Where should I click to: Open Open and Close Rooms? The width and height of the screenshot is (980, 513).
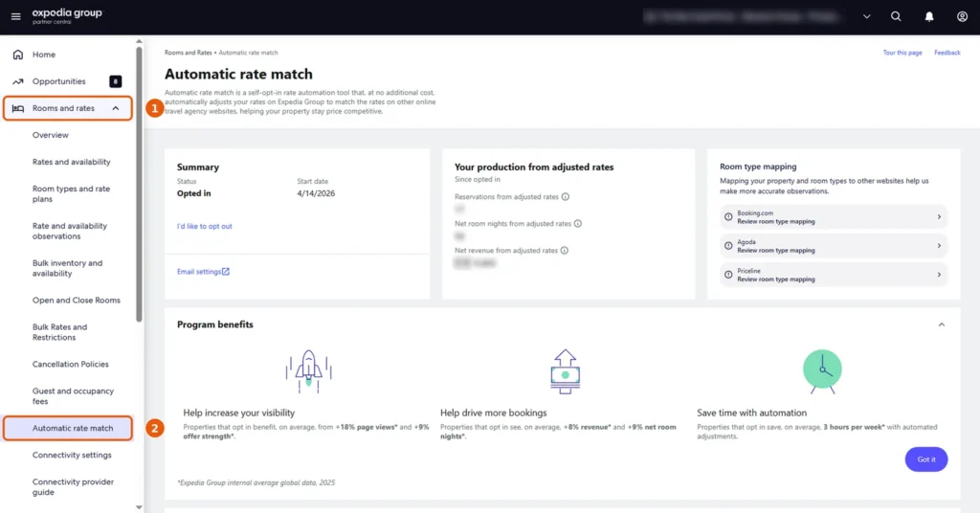pyautogui.click(x=77, y=300)
